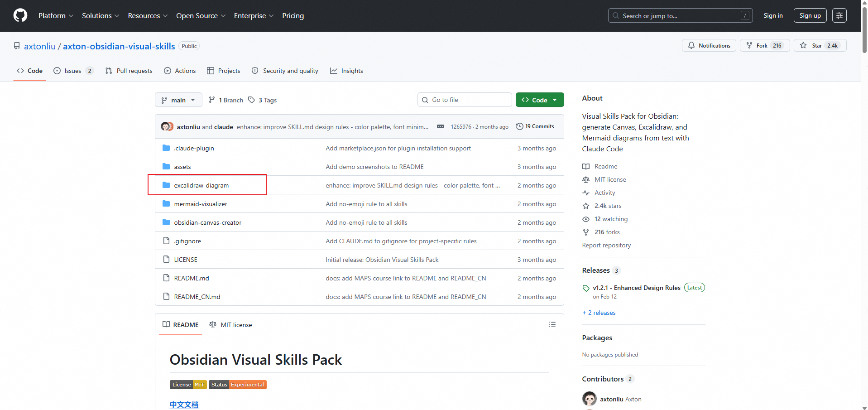Open the GitHub homepage logo

[x=20, y=15]
